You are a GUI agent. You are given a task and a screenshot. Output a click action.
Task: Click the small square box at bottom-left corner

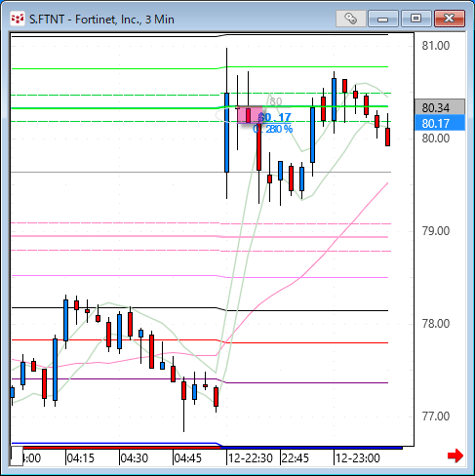tap(17, 456)
